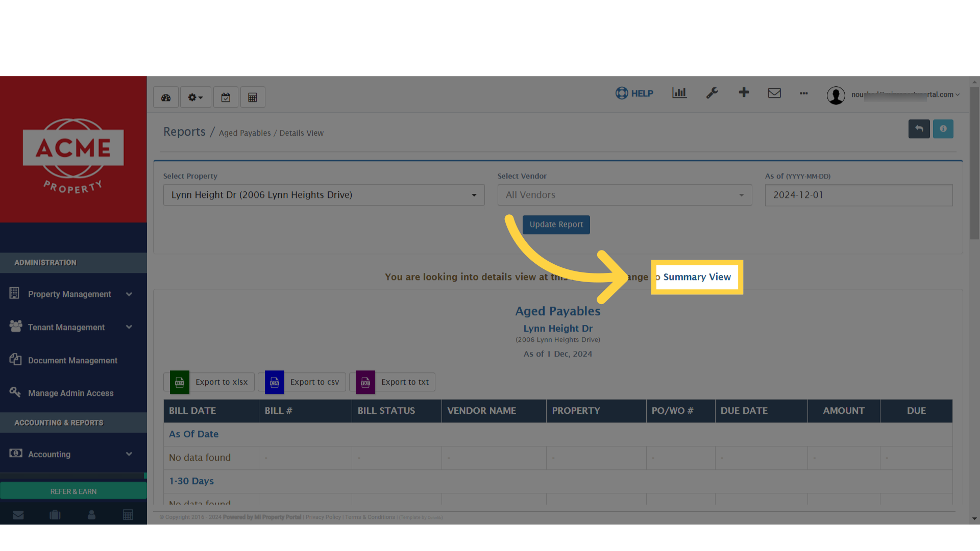Click the sidebar bottom calculator icon
980x551 pixels.
pyautogui.click(x=128, y=515)
